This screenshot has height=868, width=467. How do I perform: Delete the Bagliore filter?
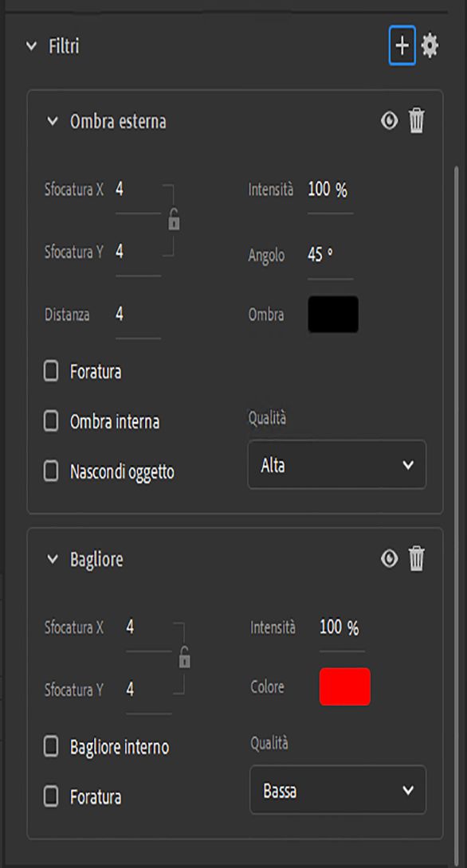pos(417,558)
